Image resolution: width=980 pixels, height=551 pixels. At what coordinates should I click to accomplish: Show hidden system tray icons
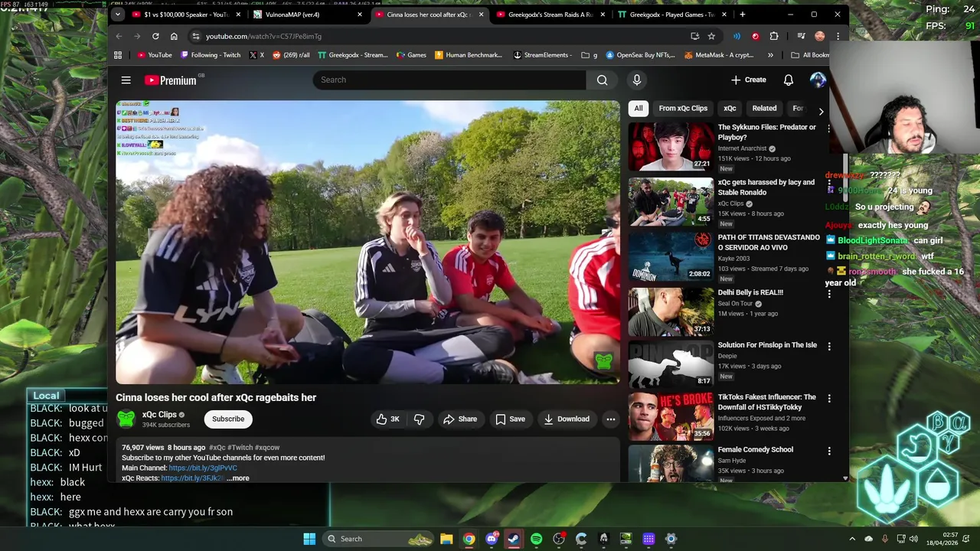click(x=852, y=539)
